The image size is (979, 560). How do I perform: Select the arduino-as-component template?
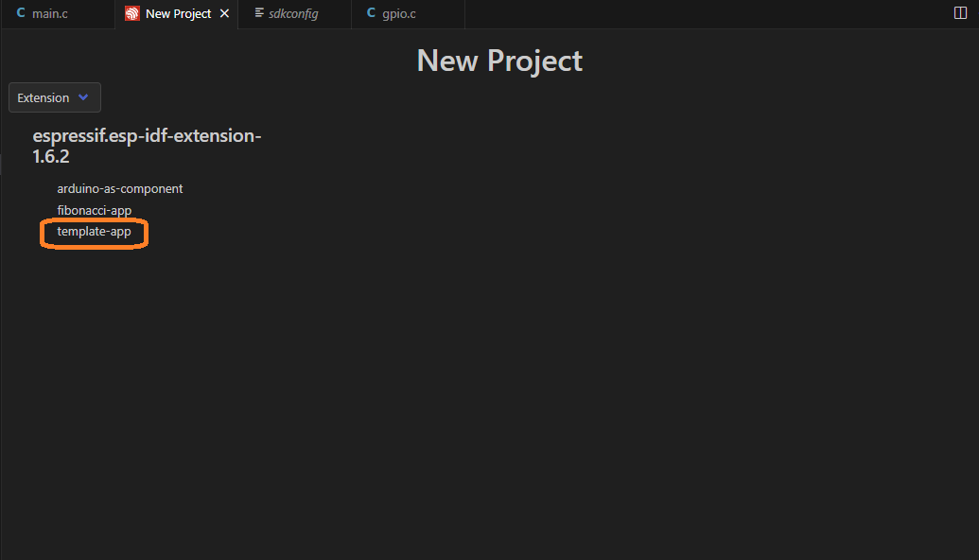coord(120,188)
